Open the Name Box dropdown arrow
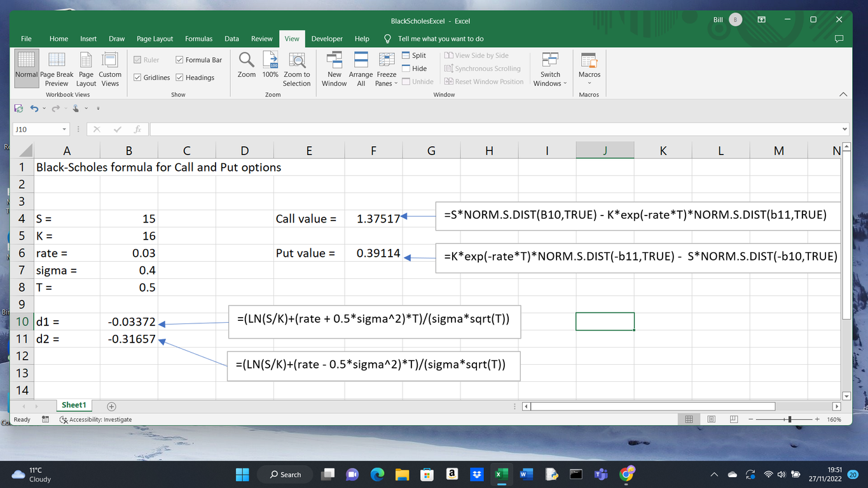 coord(64,129)
